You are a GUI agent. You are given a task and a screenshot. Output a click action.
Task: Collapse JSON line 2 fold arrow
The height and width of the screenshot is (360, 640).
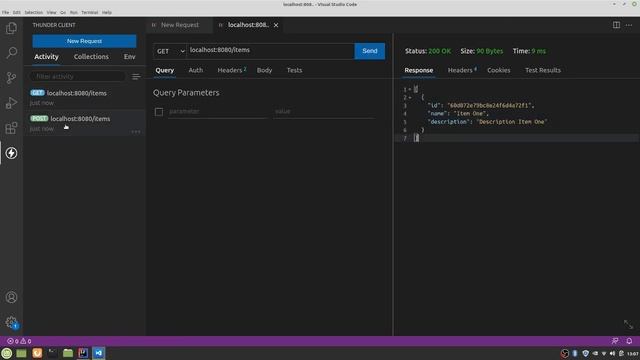point(410,98)
